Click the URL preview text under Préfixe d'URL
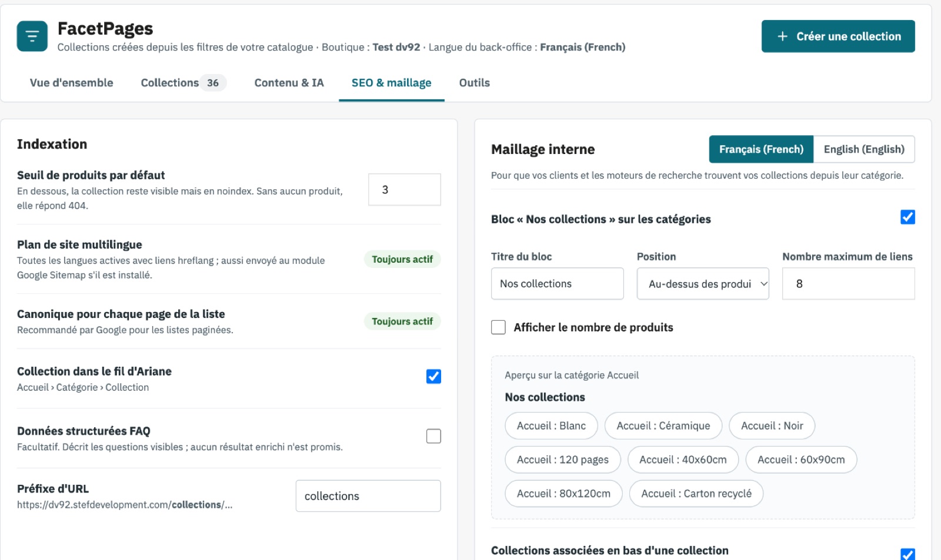The image size is (941, 560). [125, 505]
